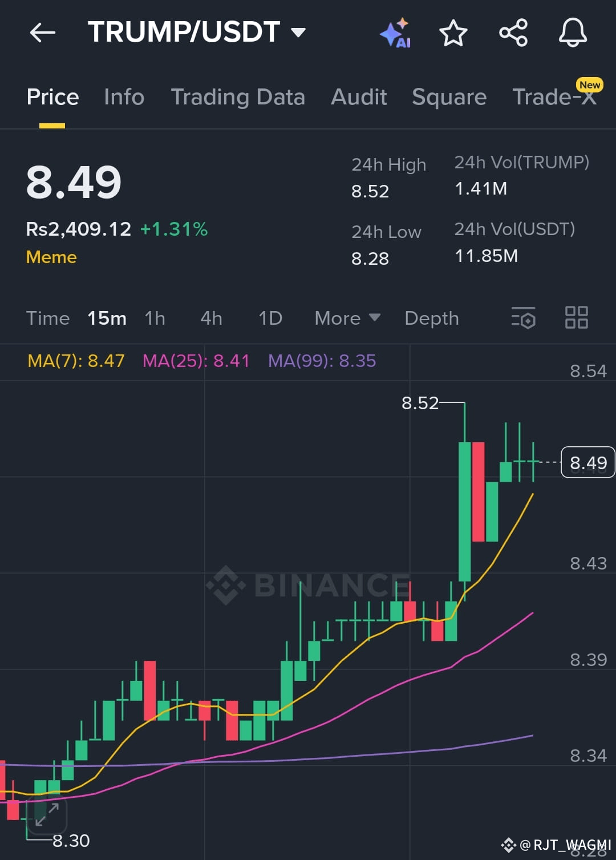Open the Audit tab
The width and height of the screenshot is (616, 860).
tap(359, 97)
